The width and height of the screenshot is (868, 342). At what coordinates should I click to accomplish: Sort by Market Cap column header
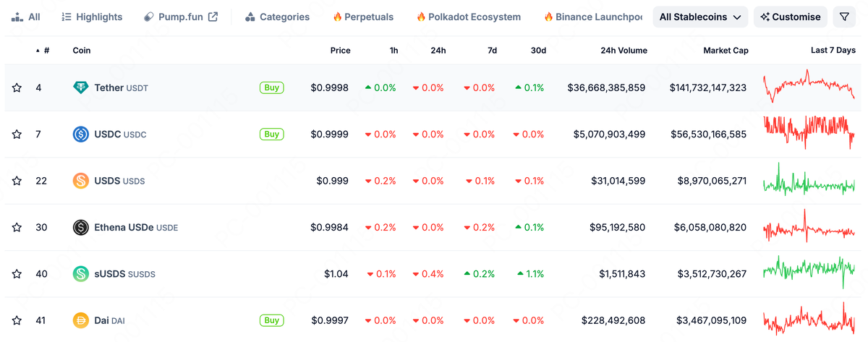click(x=726, y=51)
